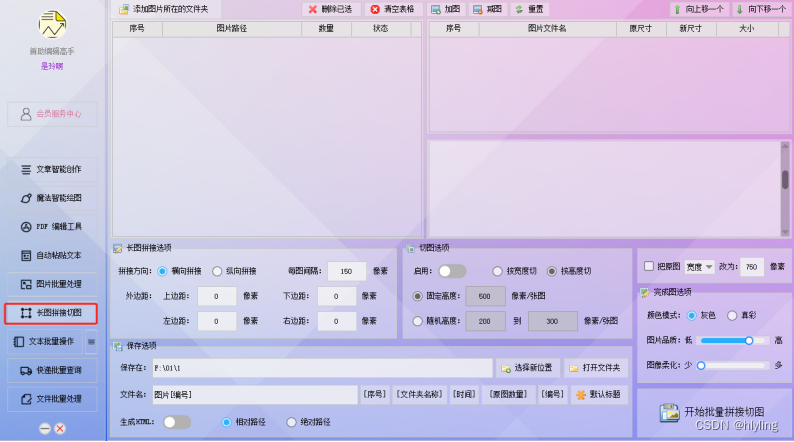Click the red X icon at sidebar bottom
The image size is (794, 442).
click(60, 429)
